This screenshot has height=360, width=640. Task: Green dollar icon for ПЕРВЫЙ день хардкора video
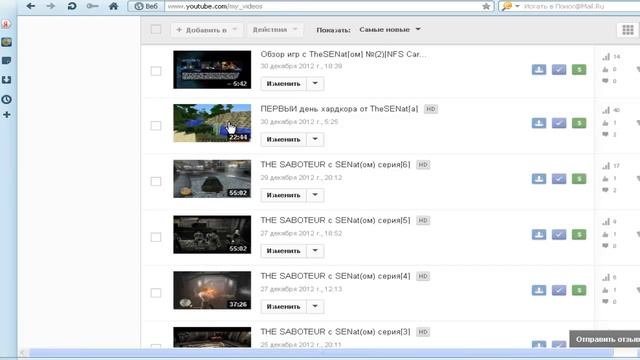click(x=579, y=123)
